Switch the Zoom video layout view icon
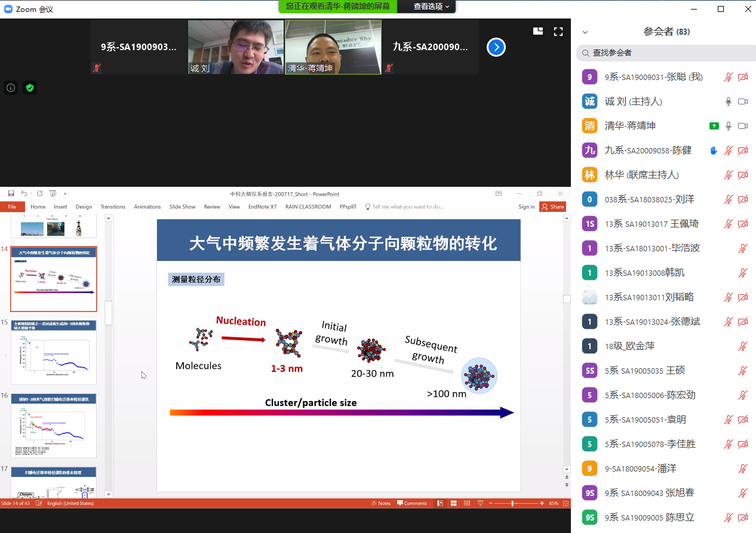This screenshot has width=756, height=533. tap(538, 32)
